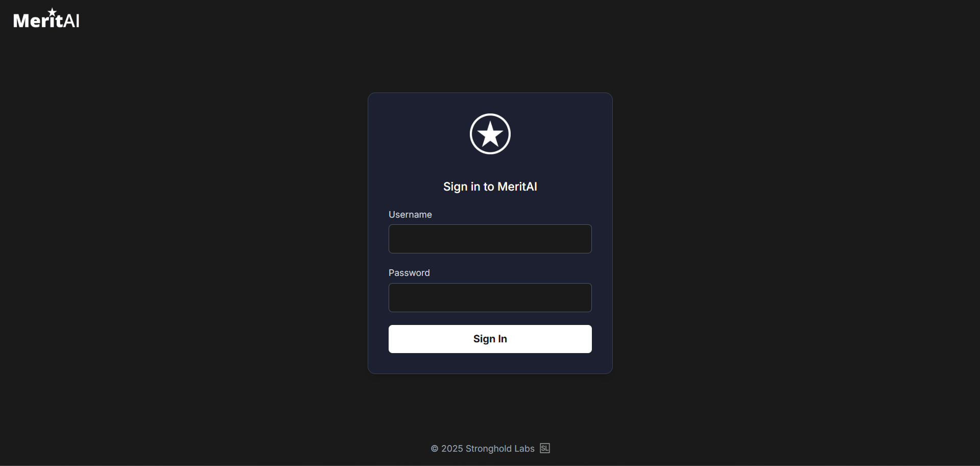Screen dimensions: 980x466
Task: Click the "Sign in" words in the heading
Action: (462, 187)
